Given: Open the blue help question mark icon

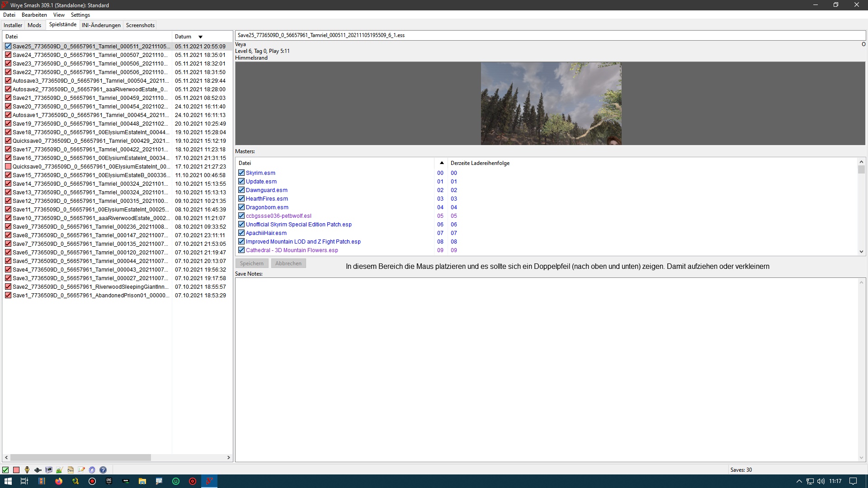Looking at the screenshot, I should coord(103,470).
